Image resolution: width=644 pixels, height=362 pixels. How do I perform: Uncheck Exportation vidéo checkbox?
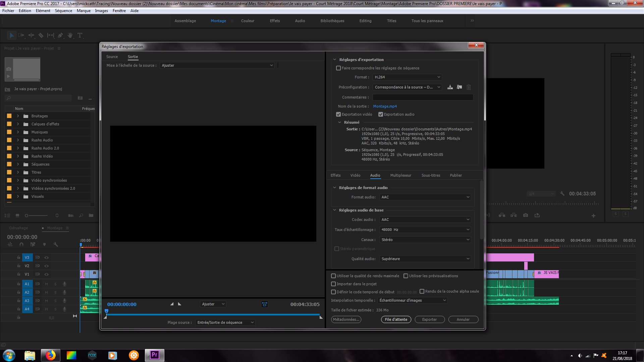pos(338,114)
